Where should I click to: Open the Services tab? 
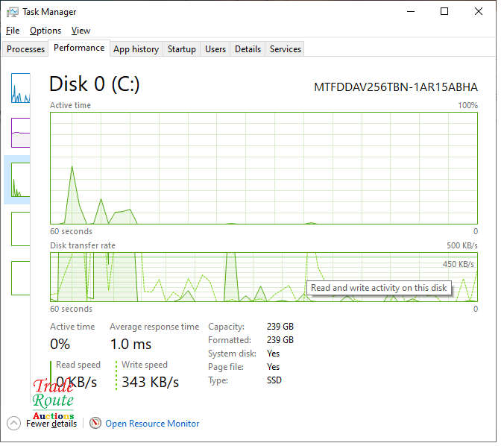click(x=286, y=49)
